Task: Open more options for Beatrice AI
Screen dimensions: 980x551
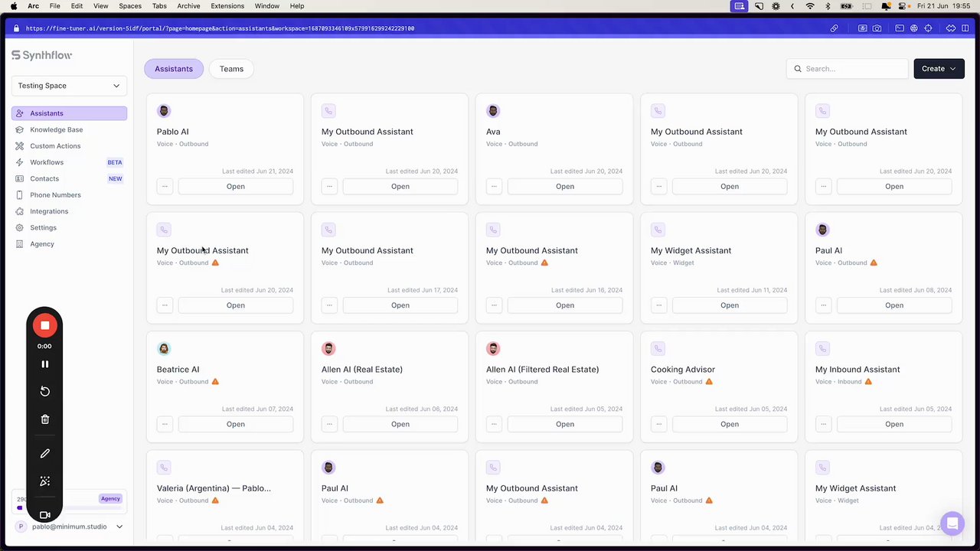Action: coord(165,424)
